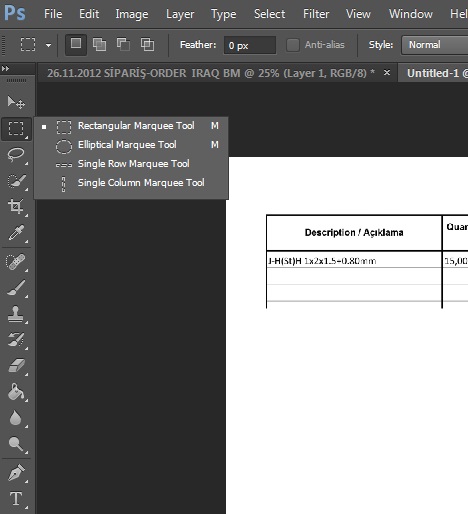Choose New selection mode icon

[76, 44]
